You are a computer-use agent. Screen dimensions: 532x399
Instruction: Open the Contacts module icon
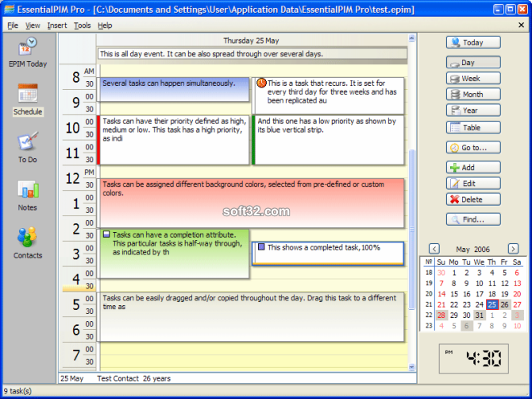[x=28, y=243]
